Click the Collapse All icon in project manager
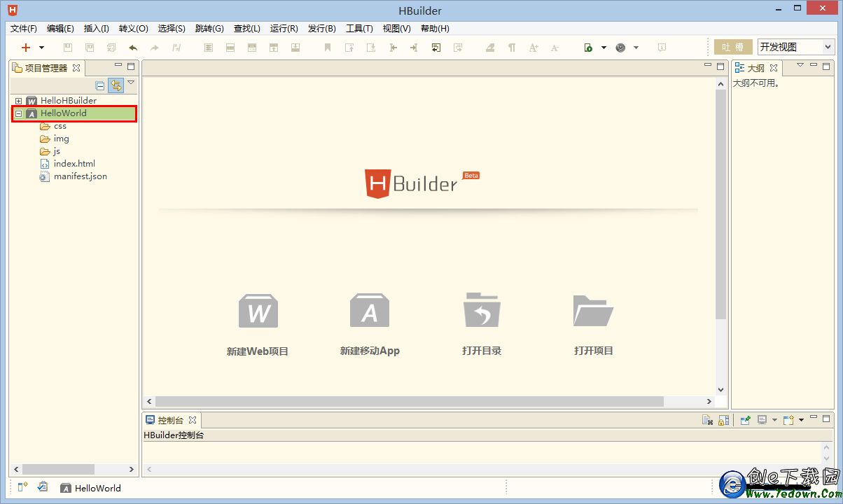 click(x=100, y=85)
